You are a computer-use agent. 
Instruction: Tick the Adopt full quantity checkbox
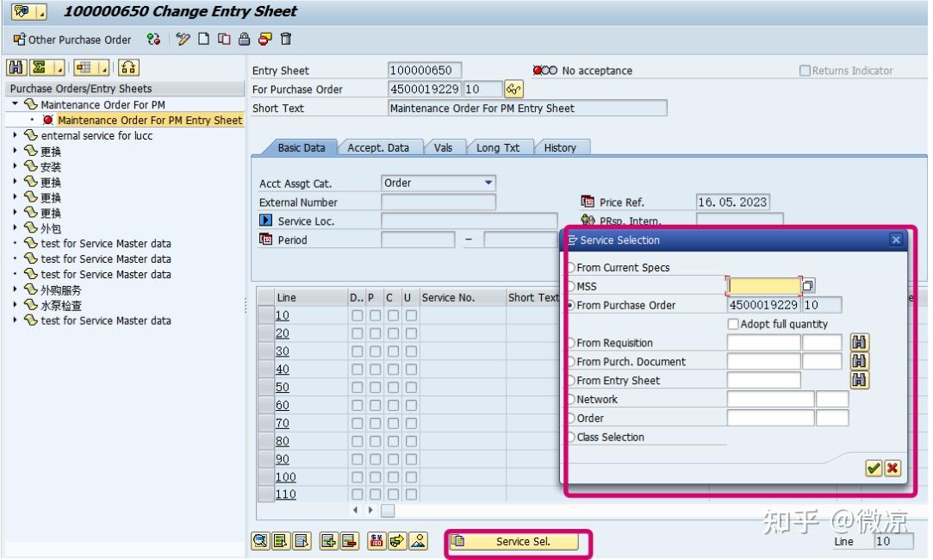coord(733,324)
